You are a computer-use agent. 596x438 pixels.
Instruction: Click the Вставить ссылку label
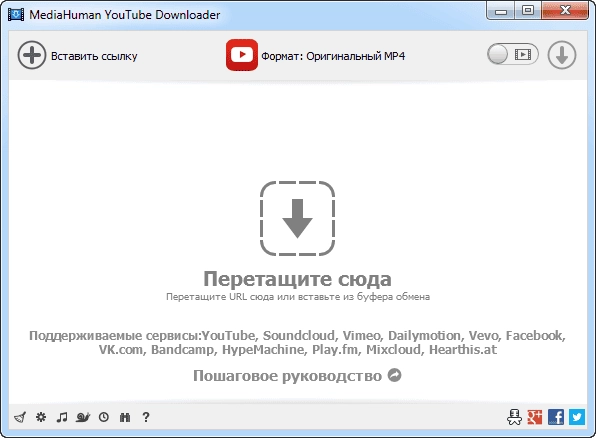pyautogui.click(x=94, y=56)
